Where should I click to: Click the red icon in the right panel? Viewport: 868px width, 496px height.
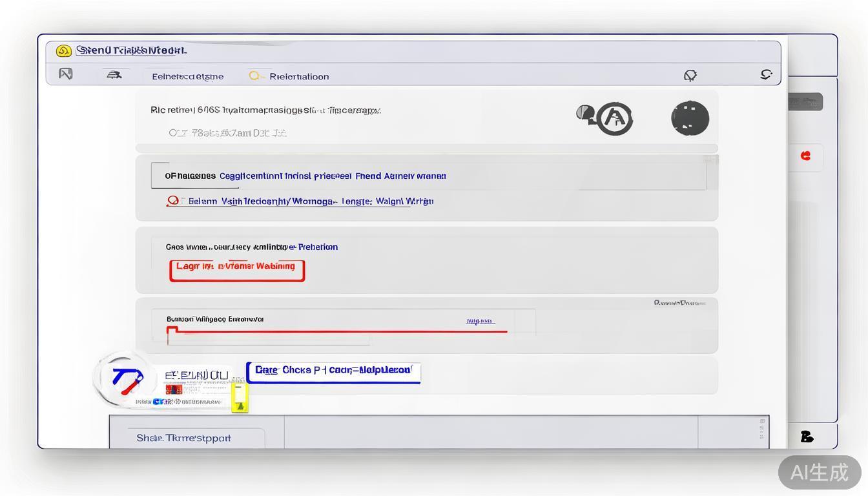805,156
